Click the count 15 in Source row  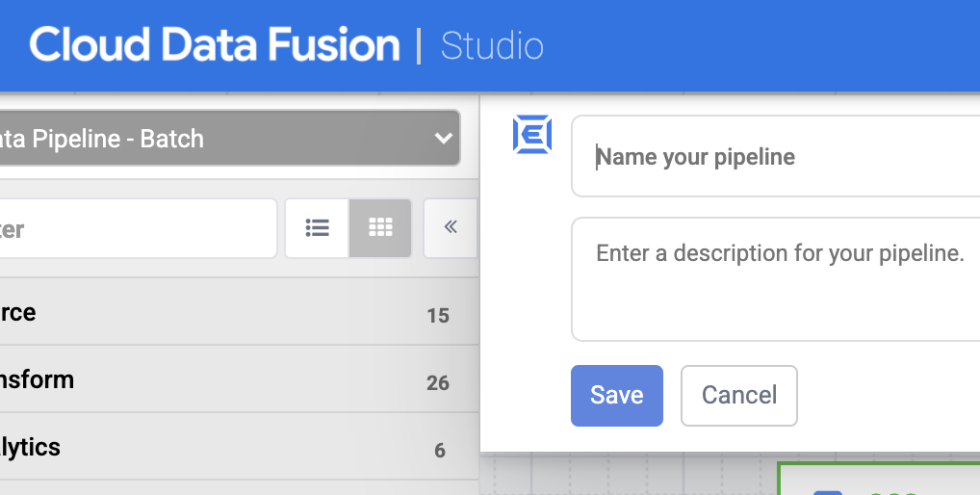pos(438,316)
